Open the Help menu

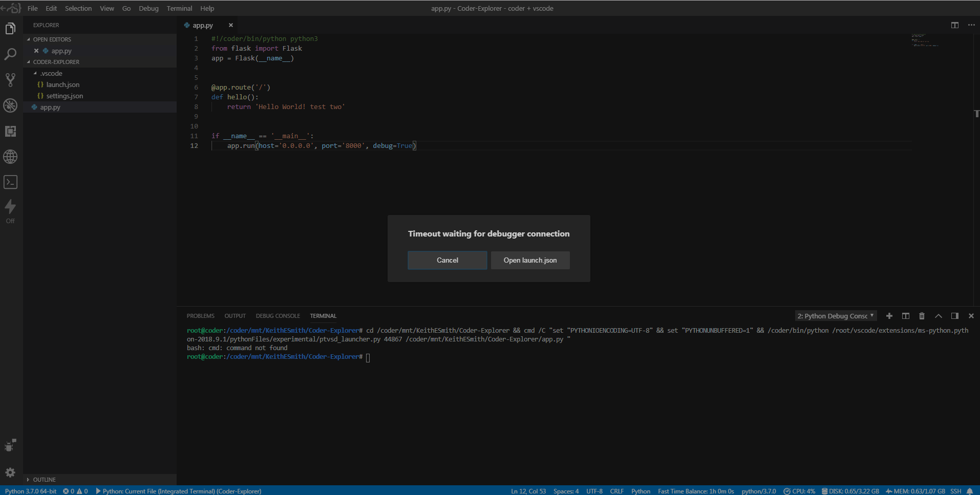[x=207, y=8]
